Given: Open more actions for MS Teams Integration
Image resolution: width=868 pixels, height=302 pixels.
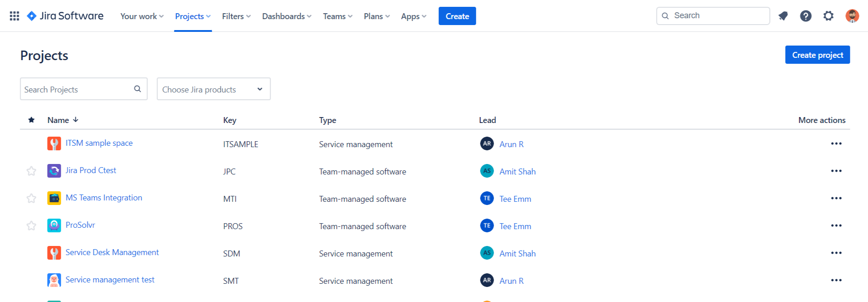Looking at the screenshot, I should 836,198.
